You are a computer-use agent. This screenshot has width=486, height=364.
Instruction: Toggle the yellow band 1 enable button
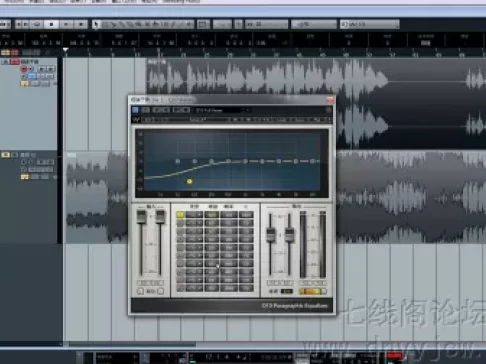[x=180, y=215]
